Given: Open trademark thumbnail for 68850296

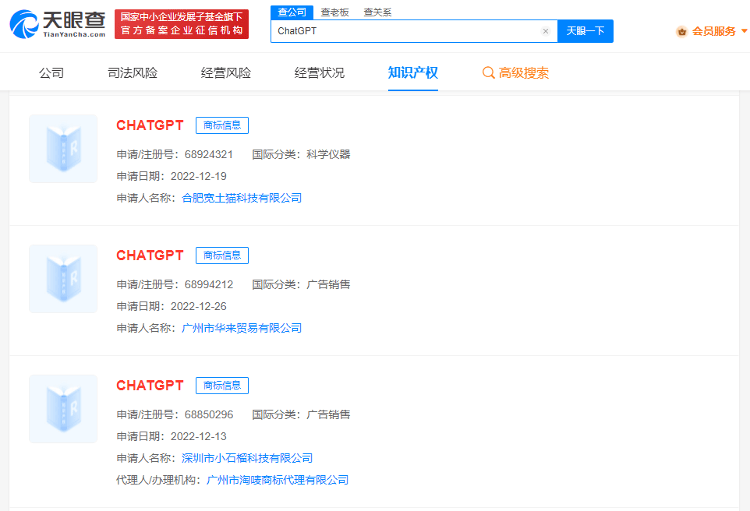Looking at the screenshot, I should 63,409.
